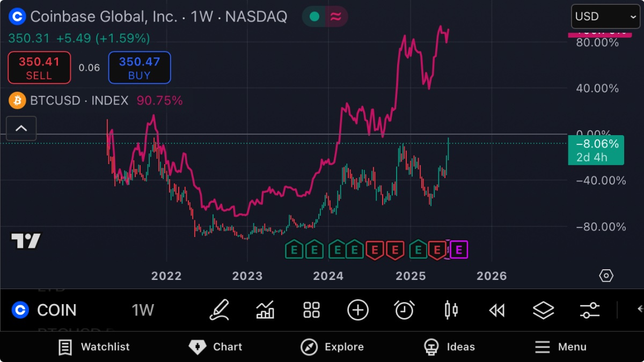Click the add symbol plus icon
Image resolution: width=644 pixels, height=362 pixels.
coord(358,310)
